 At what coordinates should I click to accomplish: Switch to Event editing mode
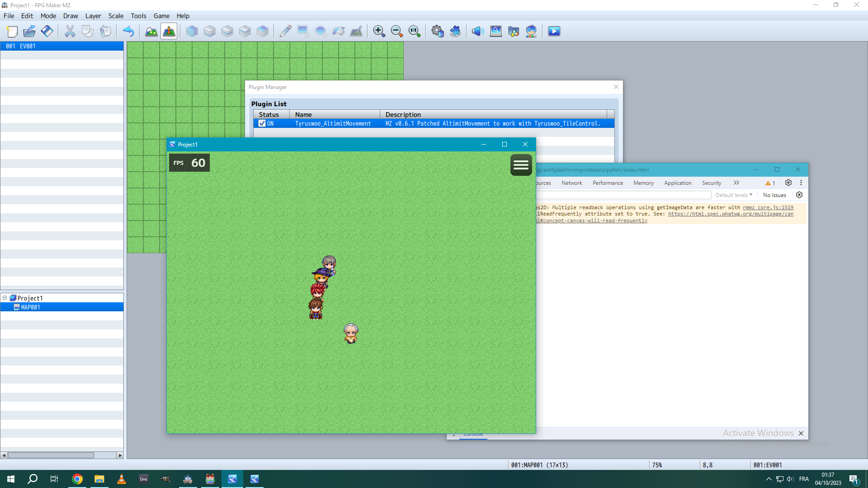pyautogui.click(x=169, y=31)
